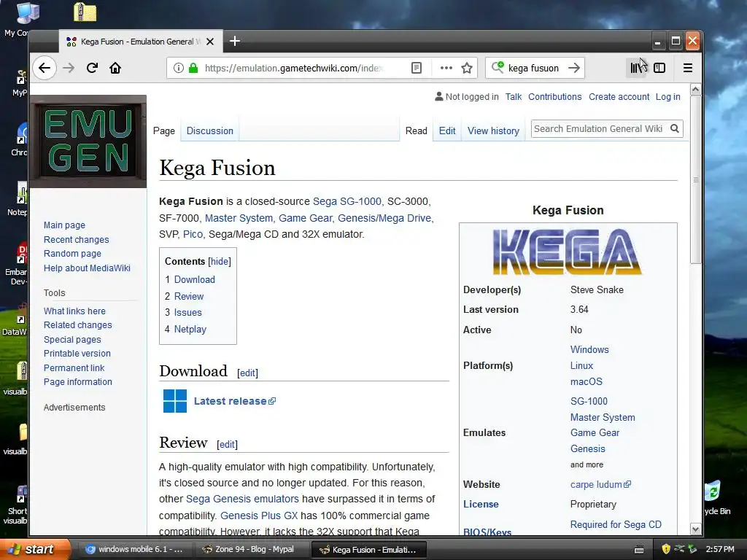Open the Talk link
The image size is (747, 560).
click(513, 97)
